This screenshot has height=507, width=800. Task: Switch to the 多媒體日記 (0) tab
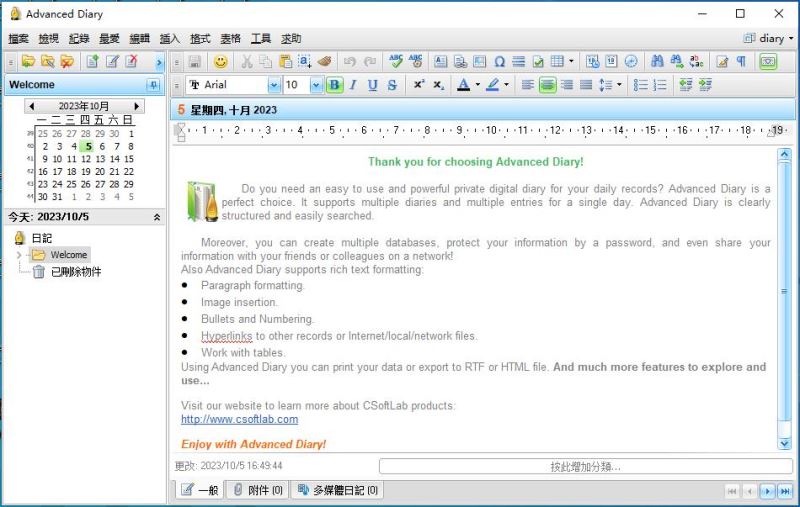pyautogui.click(x=338, y=490)
